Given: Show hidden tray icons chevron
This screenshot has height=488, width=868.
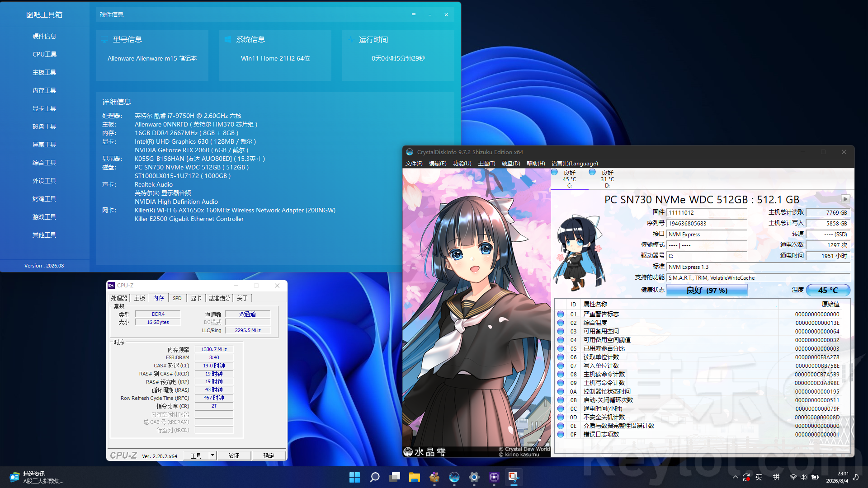Looking at the screenshot, I should click(736, 477).
